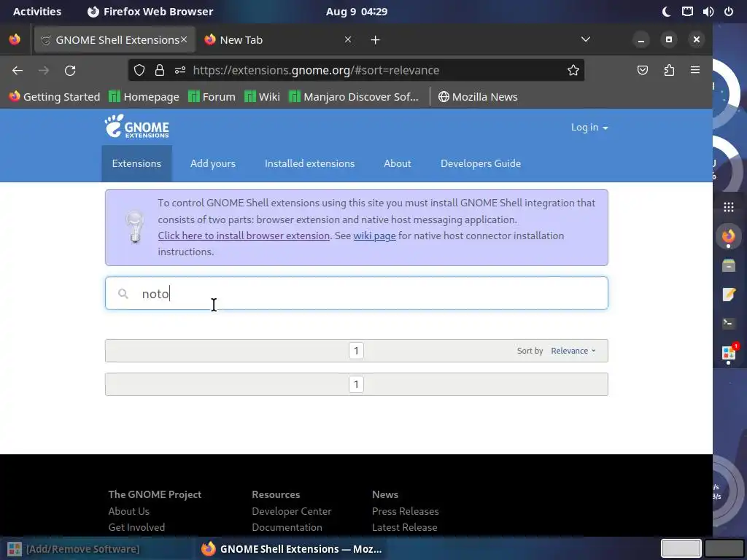Expand the list all tabs chevron
The height and width of the screenshot is (560, 747).
tap(586, 39)
